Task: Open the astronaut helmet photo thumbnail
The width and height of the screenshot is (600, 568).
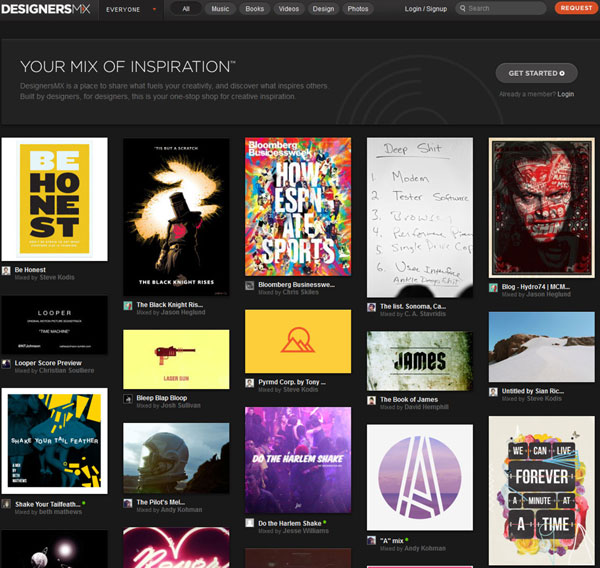Action: tap(176, 458)
